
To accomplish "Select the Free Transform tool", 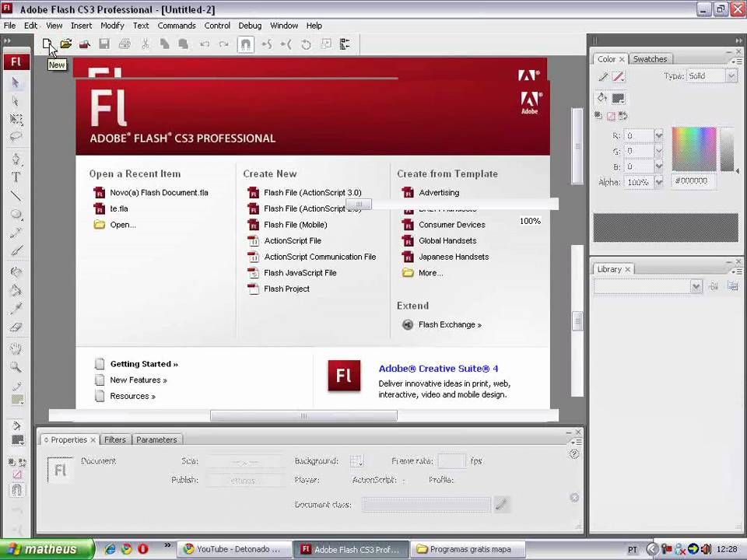I will (16, 118).
